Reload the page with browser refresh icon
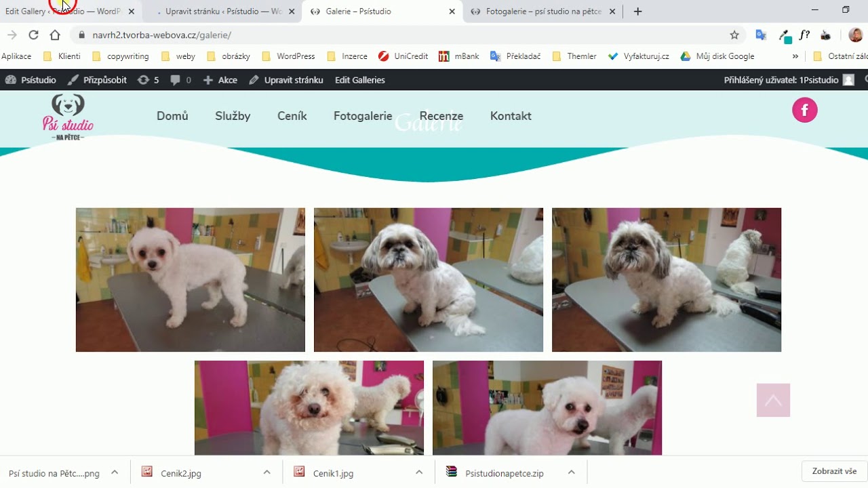This screenshot has height=488, width=868. pos(33,35)
